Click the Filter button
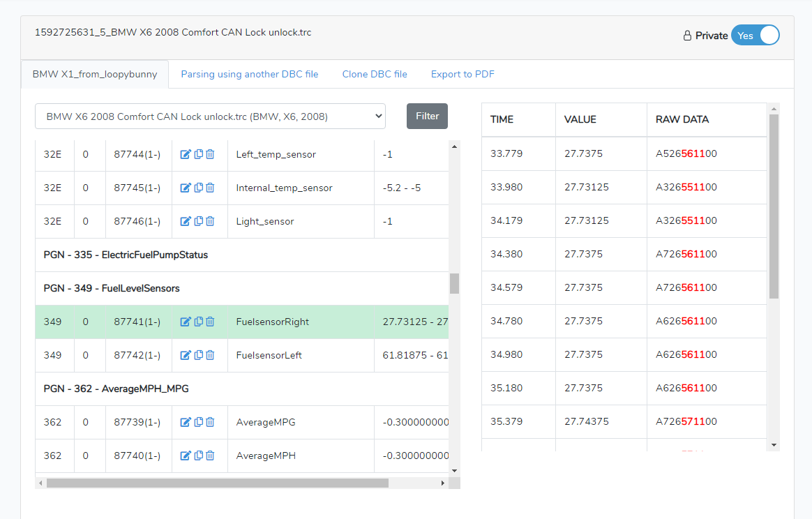 pyautogui.click(x=427, y=116)
